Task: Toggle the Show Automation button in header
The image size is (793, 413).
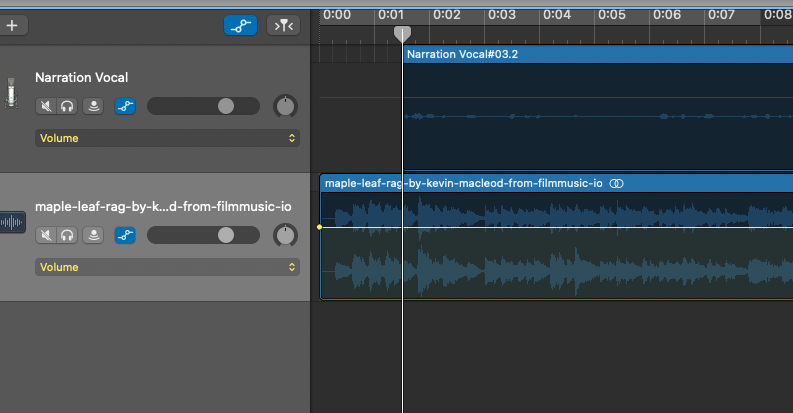Action: tap(239, 26)
